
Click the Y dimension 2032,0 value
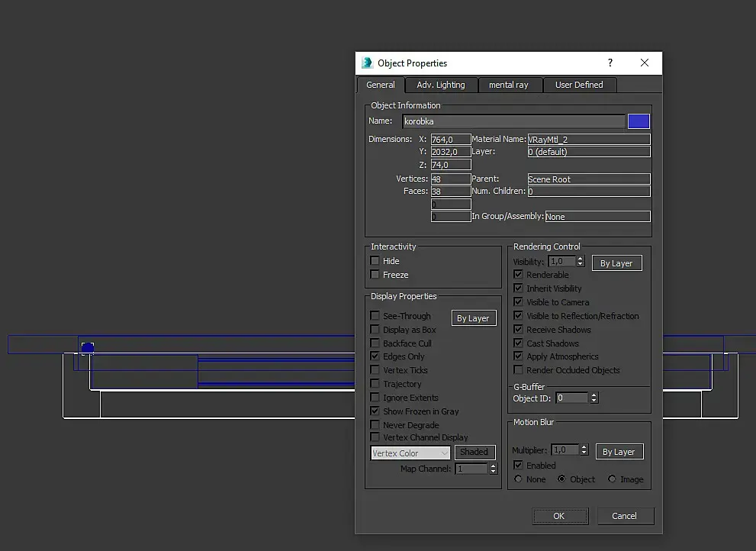(x=451, y=152)
